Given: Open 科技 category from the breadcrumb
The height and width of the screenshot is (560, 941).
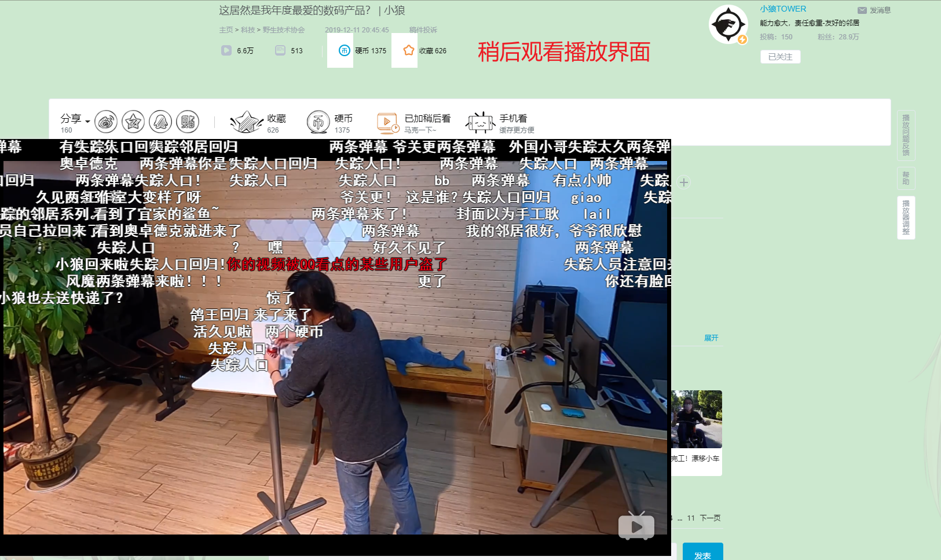Looking at the screenshot, I should point(246,30).
